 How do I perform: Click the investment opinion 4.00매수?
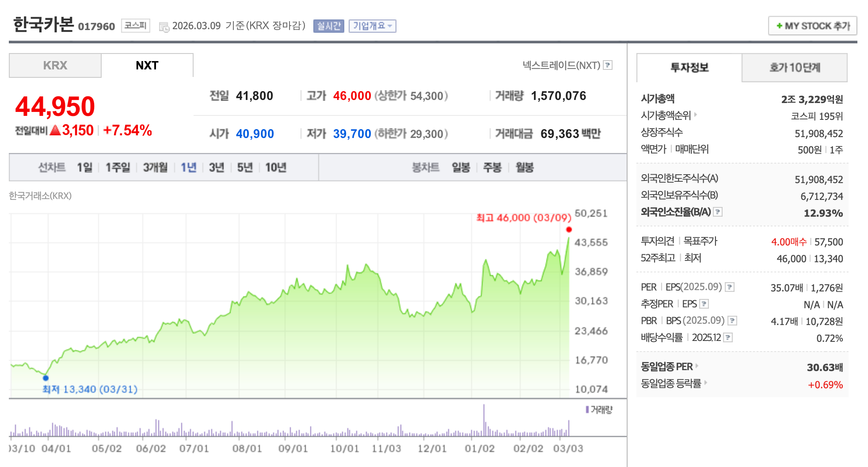pos(789,242)
